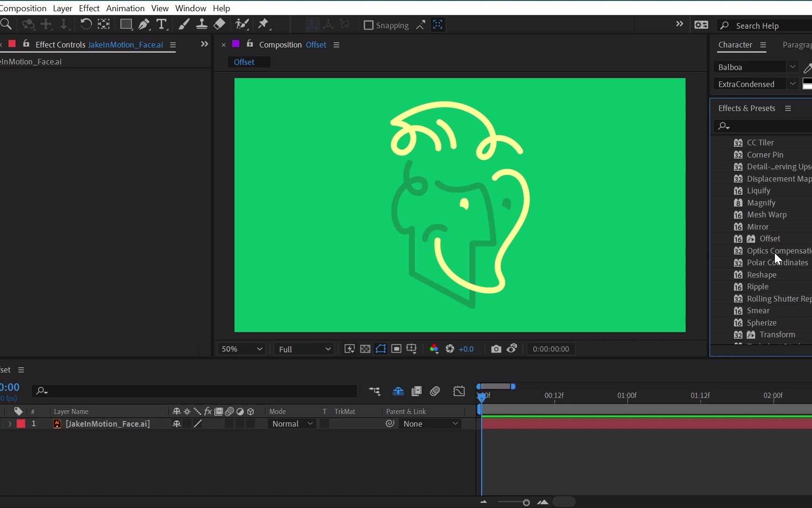The image size is (812, 508).
Task: Select the Pen tool in the toolbar
Action: 144,24
